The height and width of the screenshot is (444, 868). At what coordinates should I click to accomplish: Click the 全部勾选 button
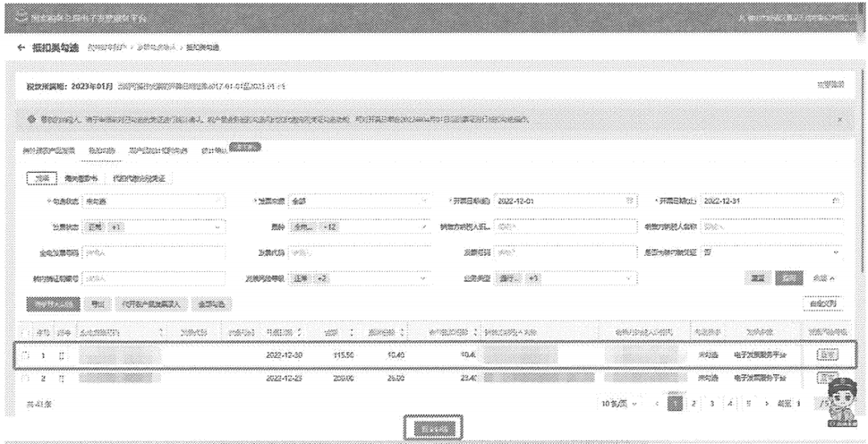[211, 304]
